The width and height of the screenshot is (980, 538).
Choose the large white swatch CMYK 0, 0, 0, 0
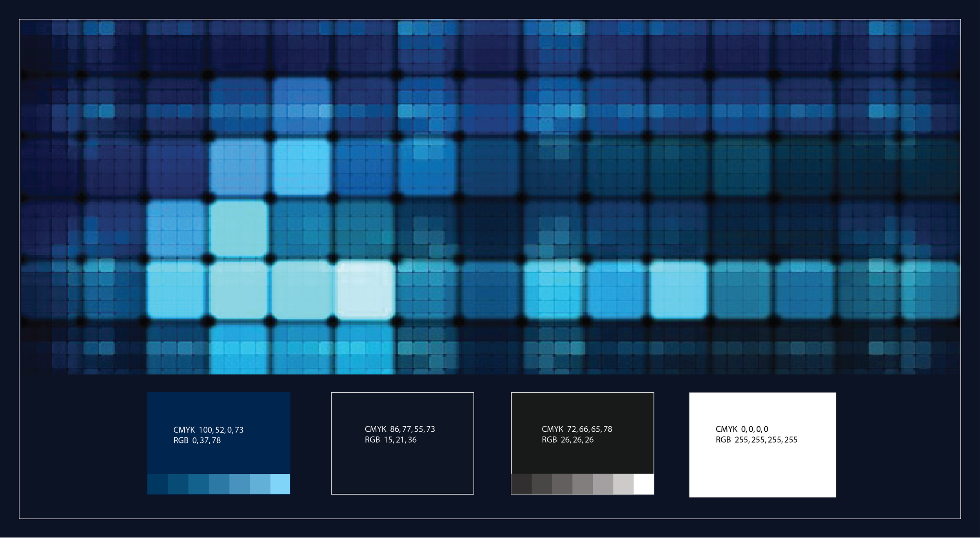(762, 445)
